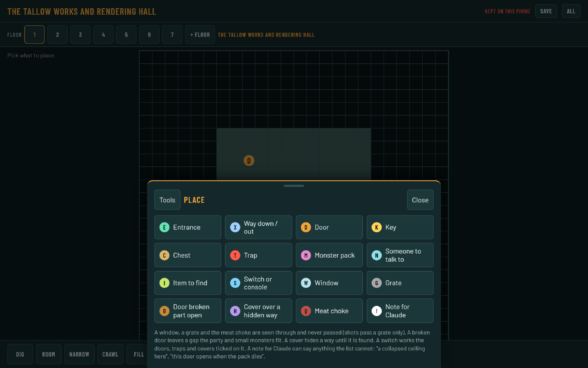Select the ROOM tool
588x368 pixels.
pos(49,354)
